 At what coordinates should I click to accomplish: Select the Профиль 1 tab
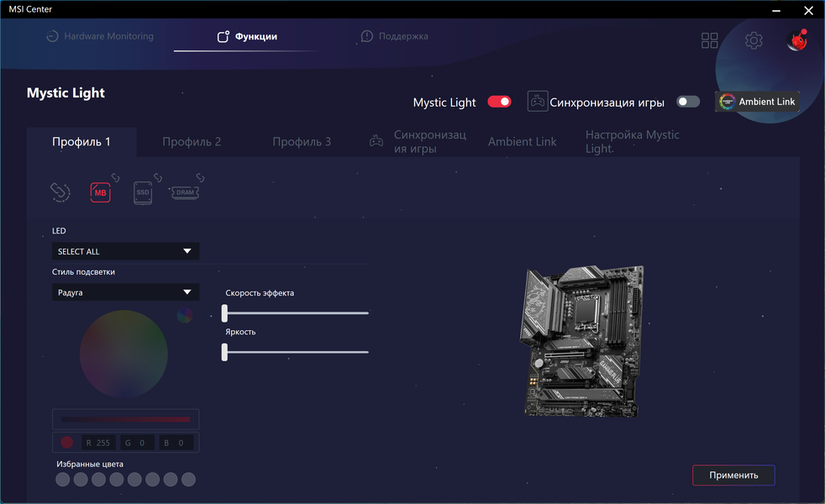[x=81, y=141]
